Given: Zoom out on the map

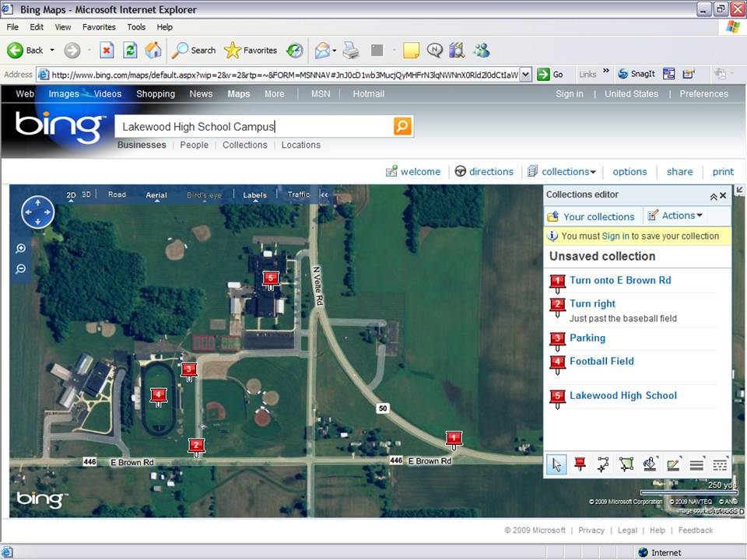Looking at the screenshot, I should coord(20,269).
